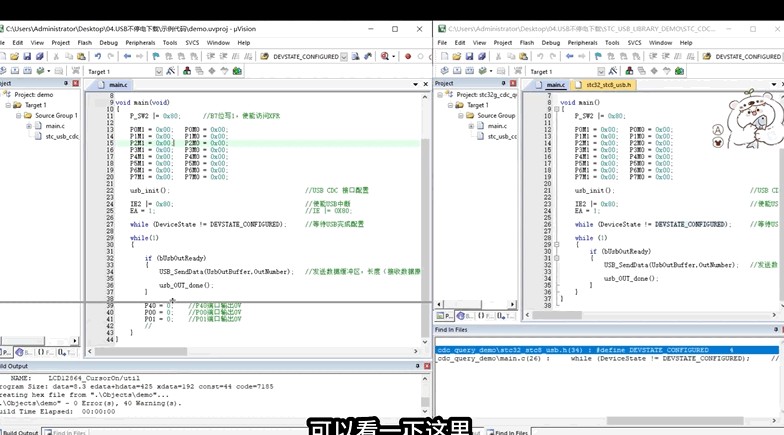Expand main.c node in demo project tree
Screen dimensions: 784x435
coord(29,126)
